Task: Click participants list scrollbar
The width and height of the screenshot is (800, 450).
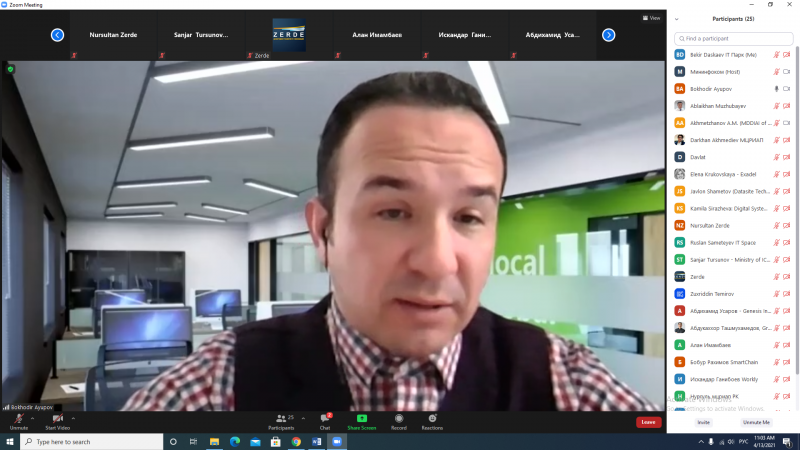Action: [797, 209]
